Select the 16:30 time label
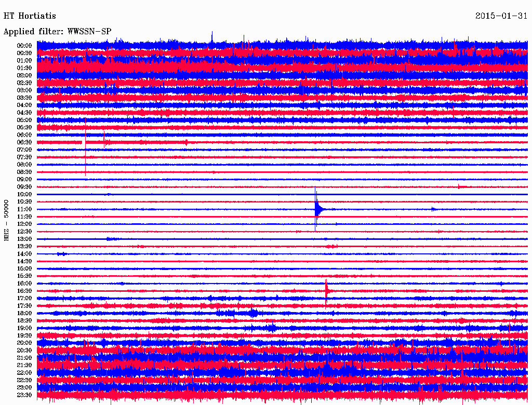The image size is (532, 405). (x=24, y=291)
